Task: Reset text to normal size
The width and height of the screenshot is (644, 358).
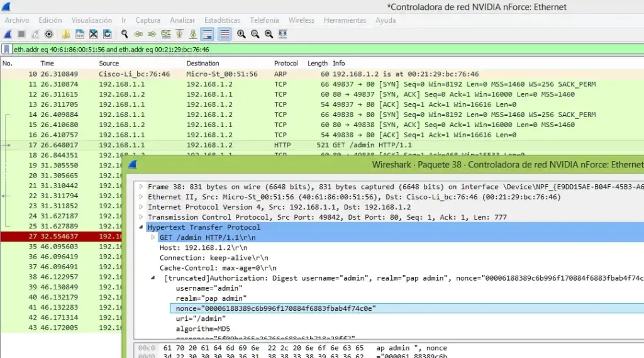Action: pyautogui.click(x=269, y=34)
